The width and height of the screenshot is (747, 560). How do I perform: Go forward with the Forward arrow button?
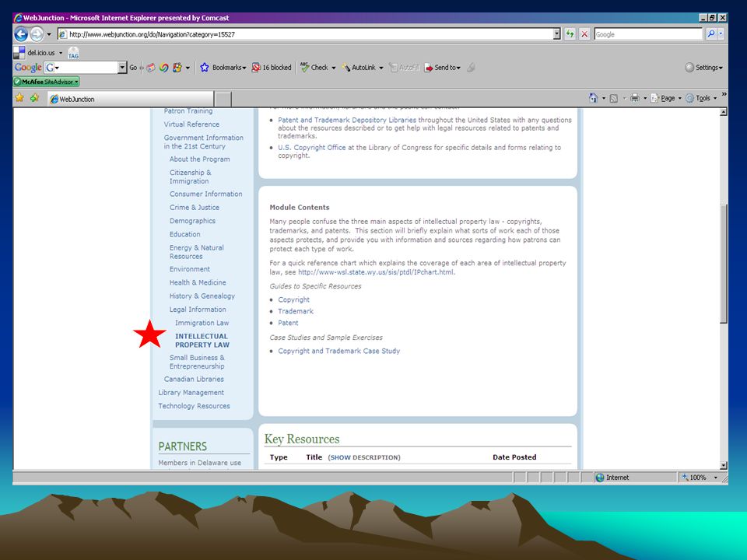point(37,33)
